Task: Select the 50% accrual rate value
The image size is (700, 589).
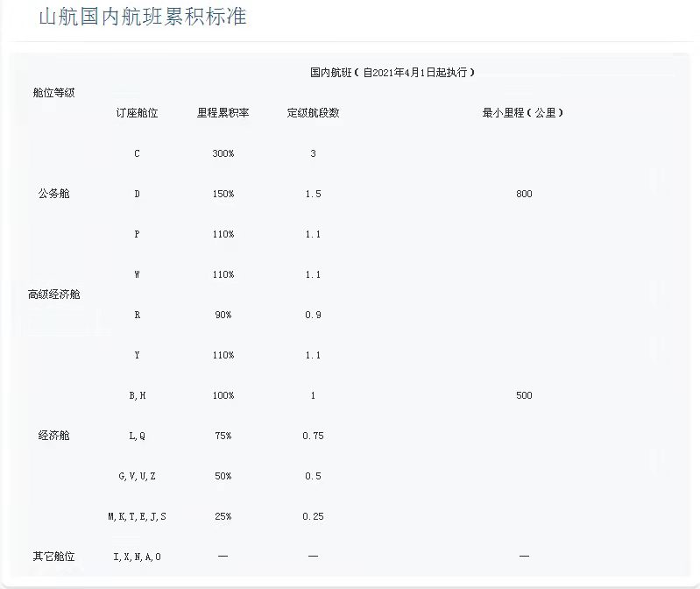Action: coord(223,476)
